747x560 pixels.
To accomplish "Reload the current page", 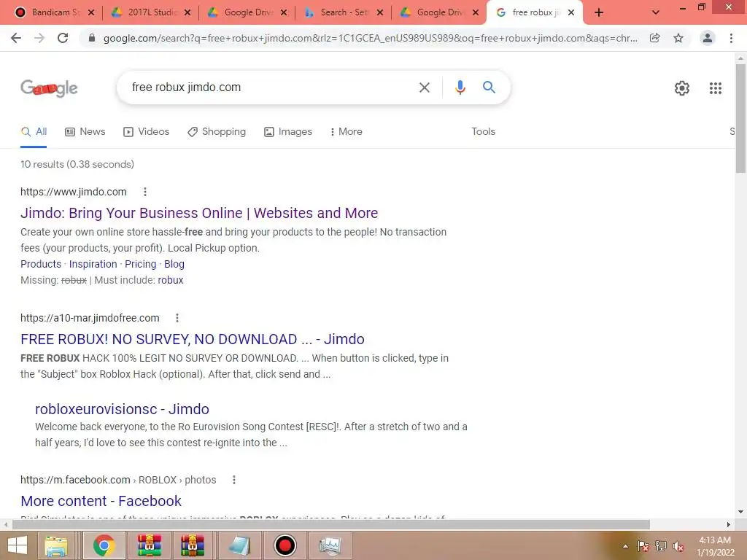I will tap(63, 38).
